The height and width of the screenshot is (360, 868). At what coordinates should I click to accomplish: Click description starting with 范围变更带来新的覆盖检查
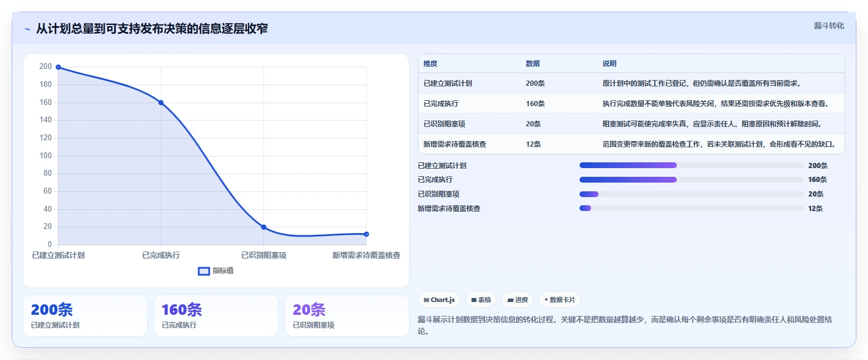[720, 144]
